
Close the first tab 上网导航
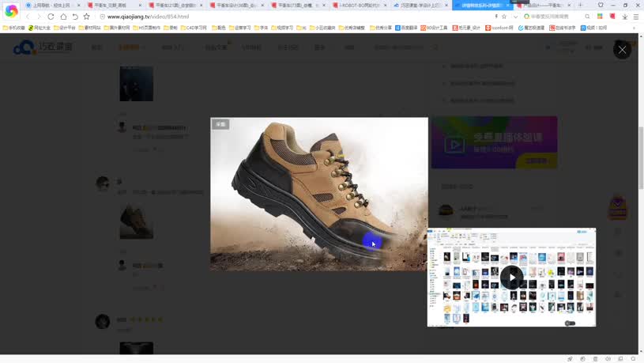(79, 6)
